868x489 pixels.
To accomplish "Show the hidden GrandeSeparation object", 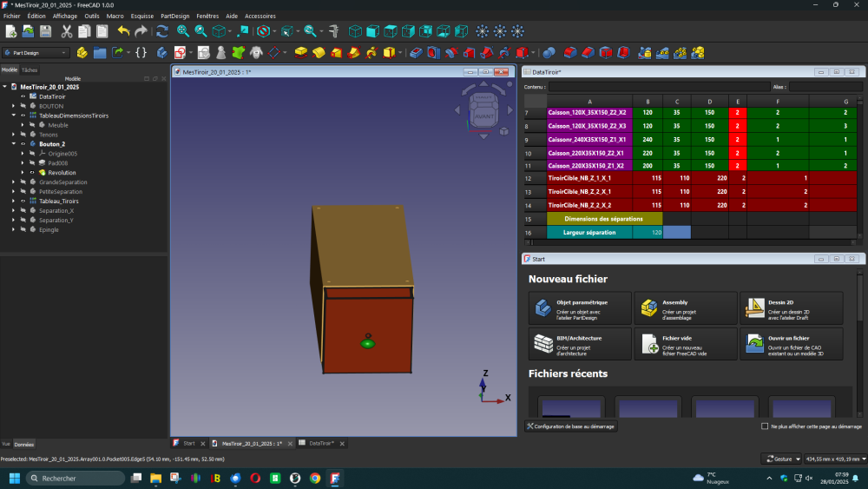I will tap(23, 182).
